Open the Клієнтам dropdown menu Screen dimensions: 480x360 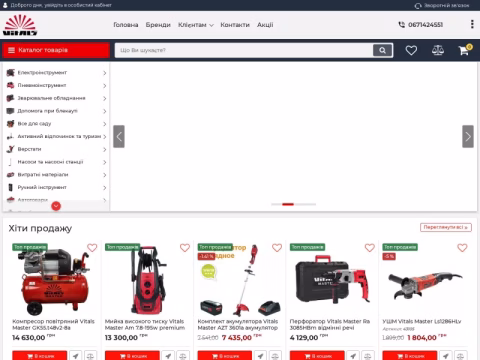point(196,25)
